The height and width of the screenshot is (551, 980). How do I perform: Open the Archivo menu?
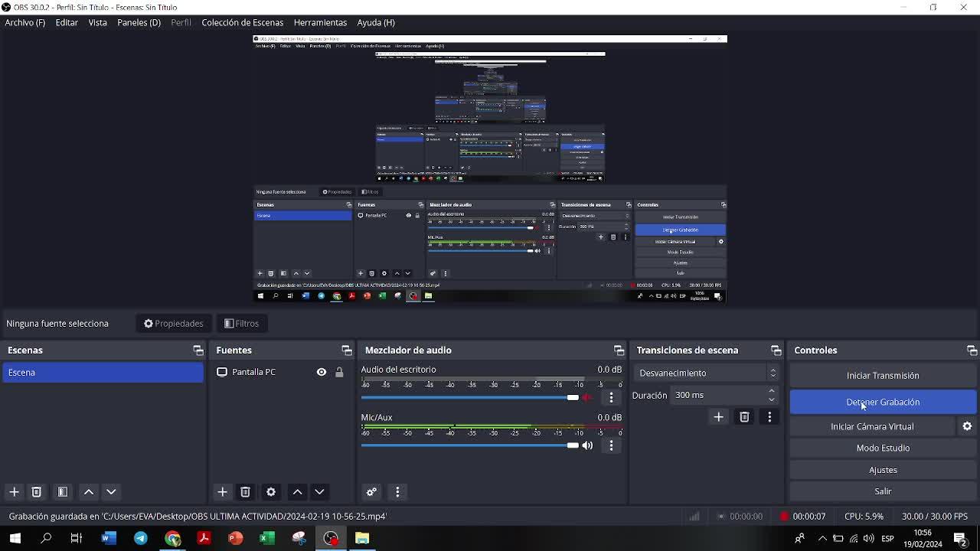coord(24,22)
